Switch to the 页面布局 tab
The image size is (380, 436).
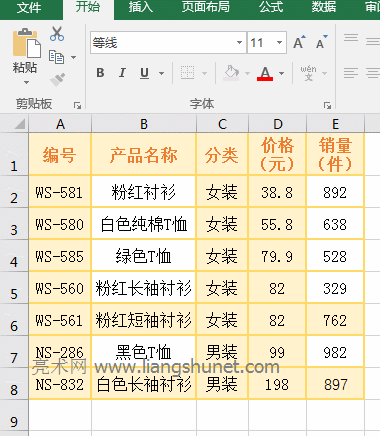coord(206,7)
